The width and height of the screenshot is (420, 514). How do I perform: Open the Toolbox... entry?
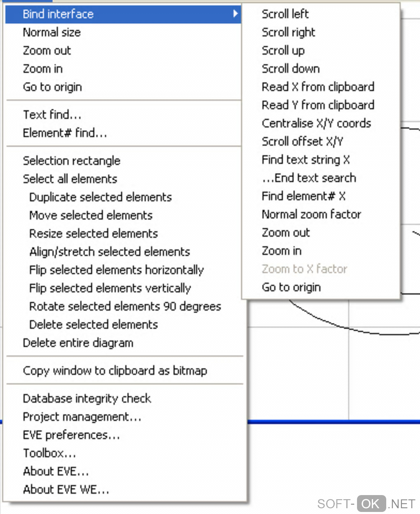tap(49, 453)
